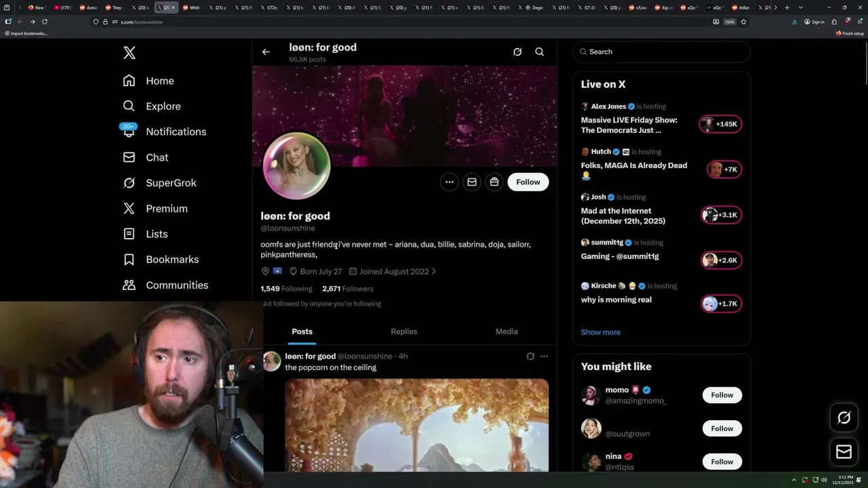The height and width of the screenshot is (488, 868).
Task: Open the floating messages envelope button
Action: click(x=844, y=452)
